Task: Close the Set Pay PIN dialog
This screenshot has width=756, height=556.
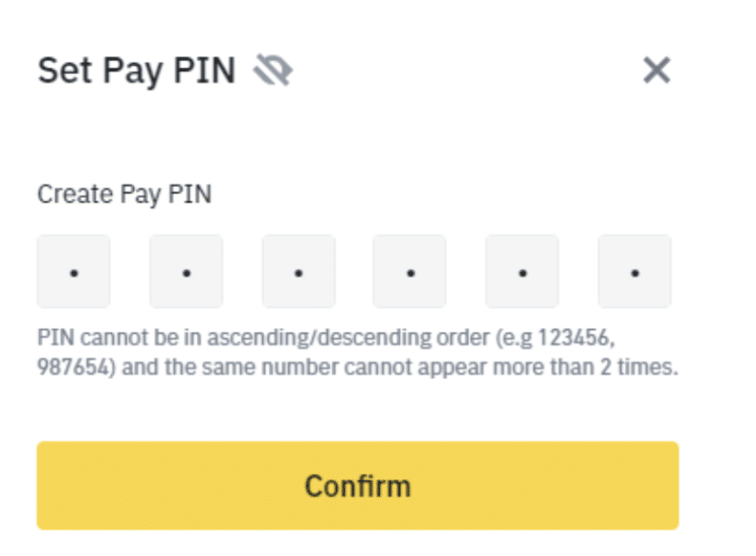Action: tap(656, 69)
